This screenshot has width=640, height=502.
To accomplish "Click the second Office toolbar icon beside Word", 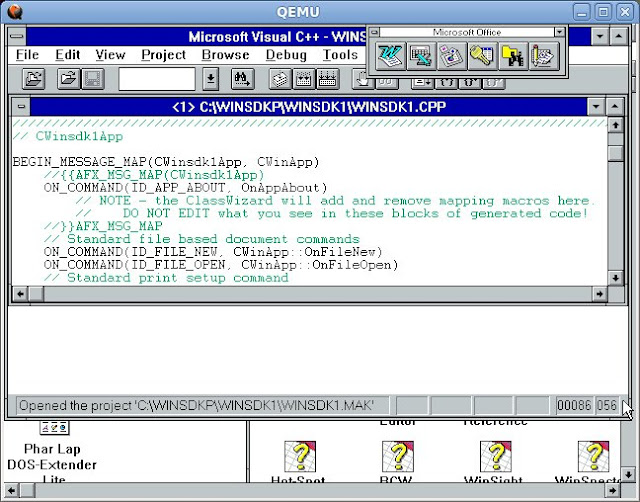I will click(x=421, y=56).
